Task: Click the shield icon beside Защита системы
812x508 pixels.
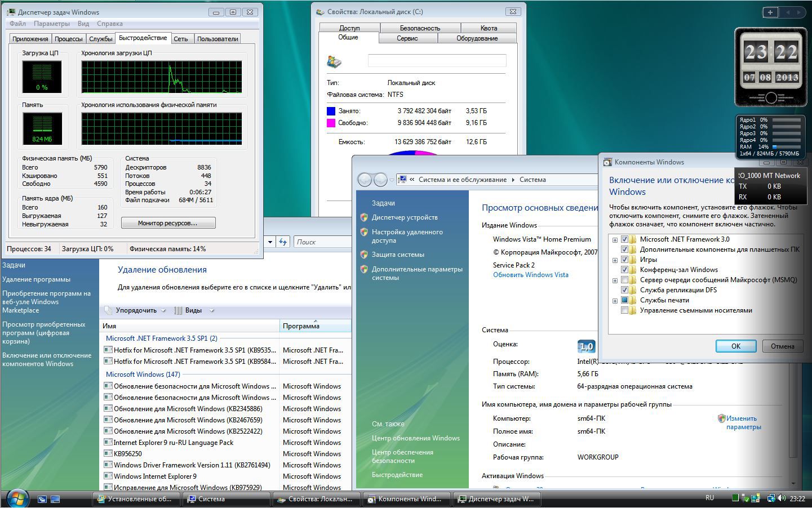Action: [x=364, y=254]
